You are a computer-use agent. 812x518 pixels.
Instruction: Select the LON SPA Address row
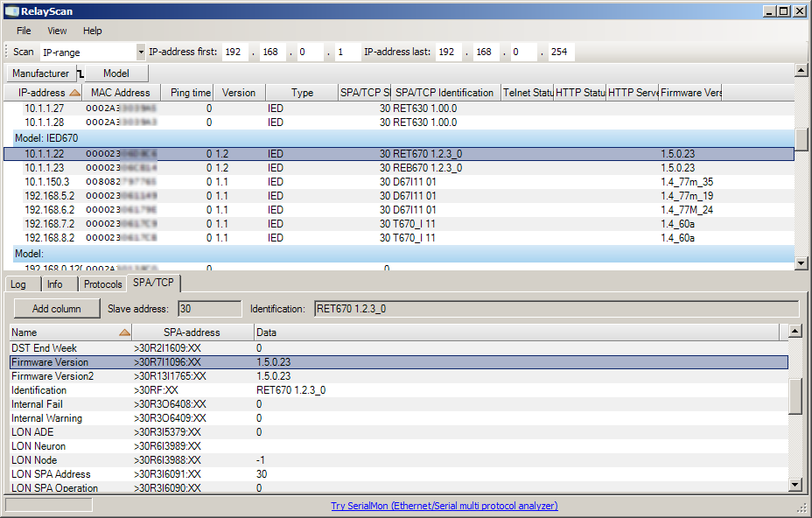point(399,474)
